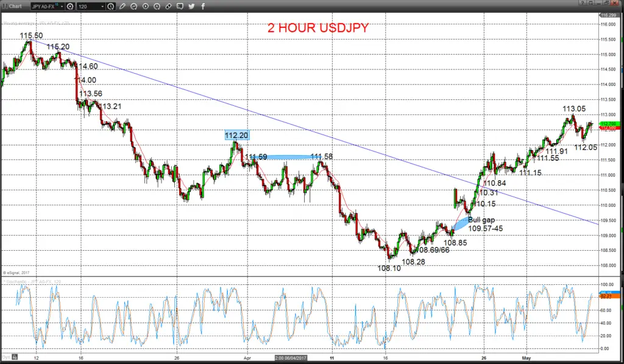
Task: Click the 2:00 06/04/2017 time axis marker
Action: (x=291, y=358)
